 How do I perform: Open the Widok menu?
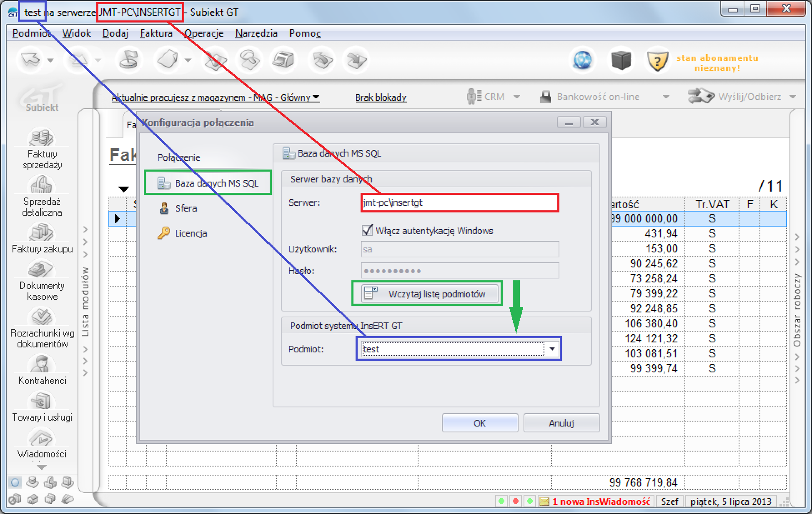pyautogui.click(x=77, y=33)
